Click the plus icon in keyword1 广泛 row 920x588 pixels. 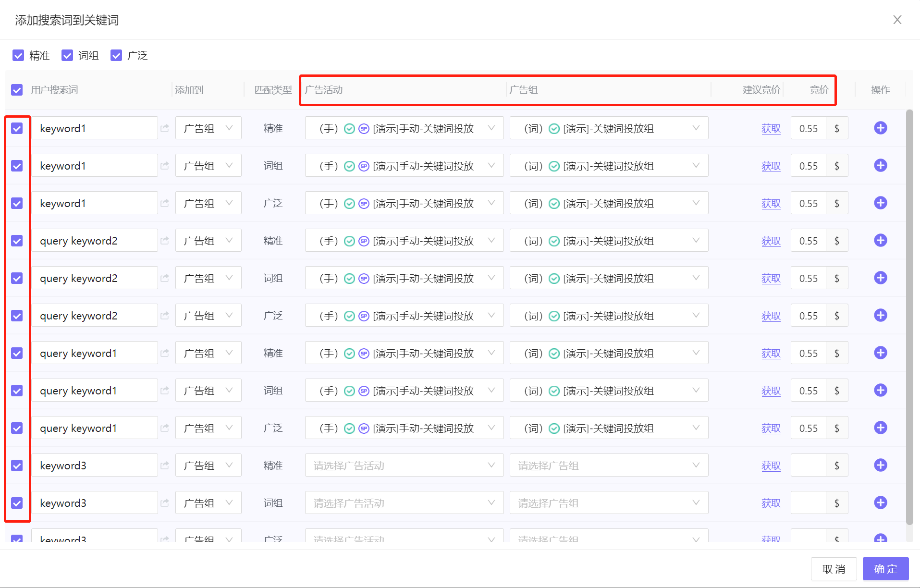click(880, 203)
